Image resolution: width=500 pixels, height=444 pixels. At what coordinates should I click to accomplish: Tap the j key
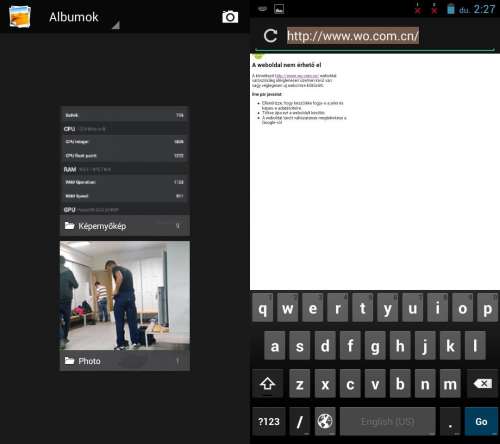(x=425, y=346)
